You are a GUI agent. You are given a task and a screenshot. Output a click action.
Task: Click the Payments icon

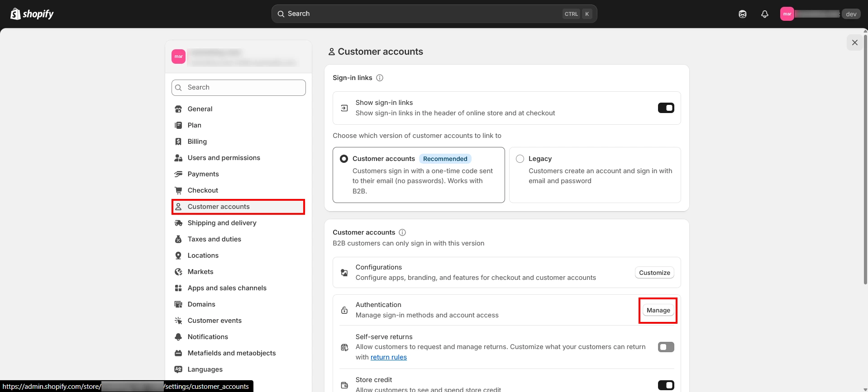[178, 174]
